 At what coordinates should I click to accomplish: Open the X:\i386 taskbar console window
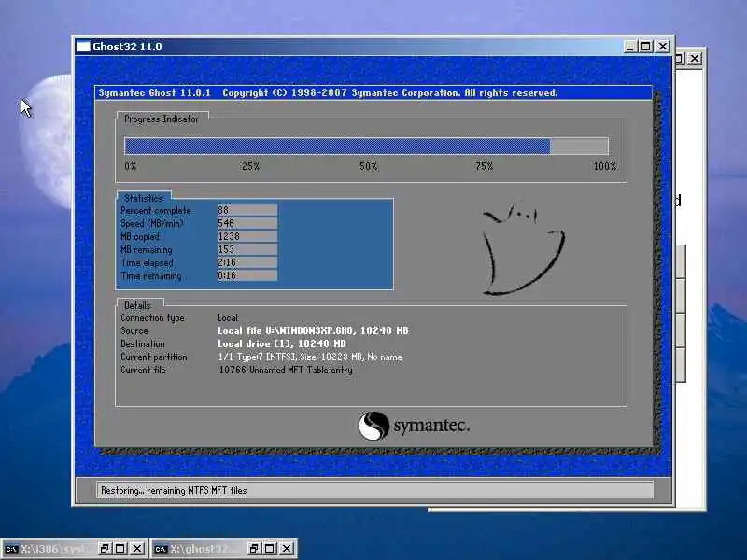[58, 549]
